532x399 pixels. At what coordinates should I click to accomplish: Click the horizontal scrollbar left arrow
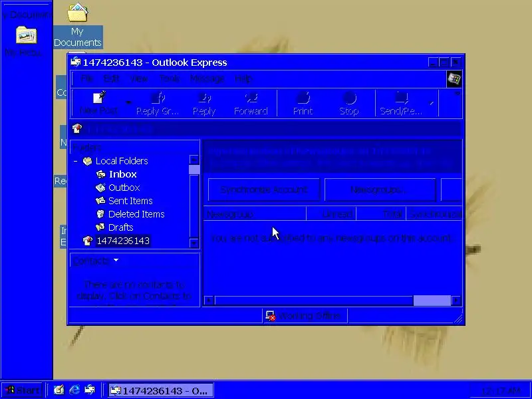[x=209, y=301]
